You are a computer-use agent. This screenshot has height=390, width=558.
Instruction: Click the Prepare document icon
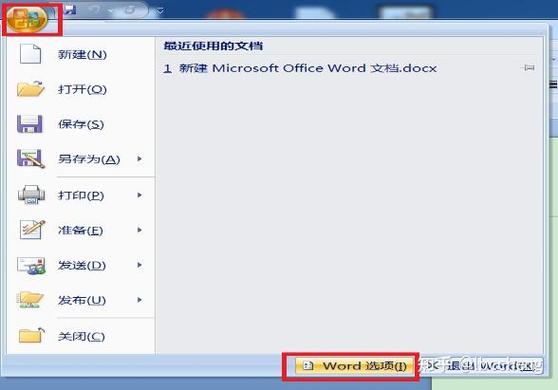point(32,230)
